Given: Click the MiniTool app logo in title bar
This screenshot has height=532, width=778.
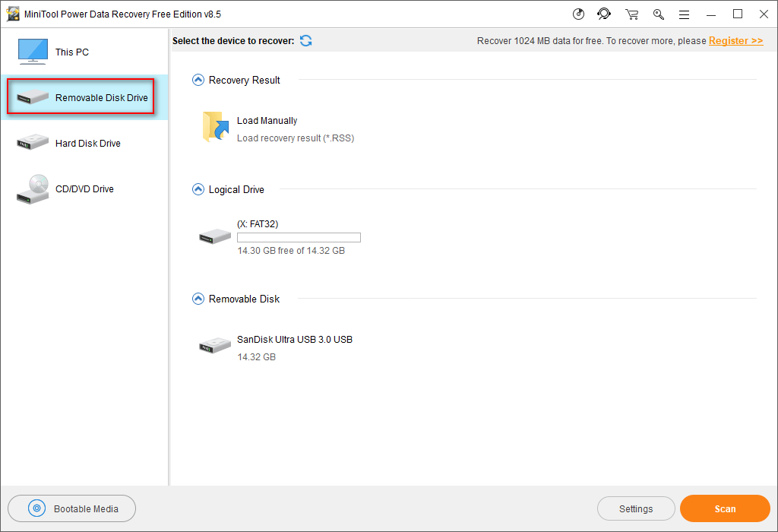Looking at the screenshot, I should [13, 14].
